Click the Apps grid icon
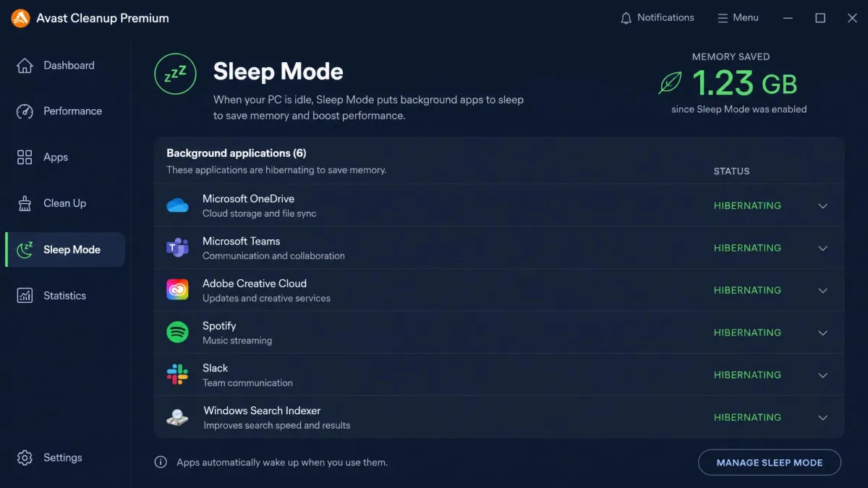 (25, 158)
